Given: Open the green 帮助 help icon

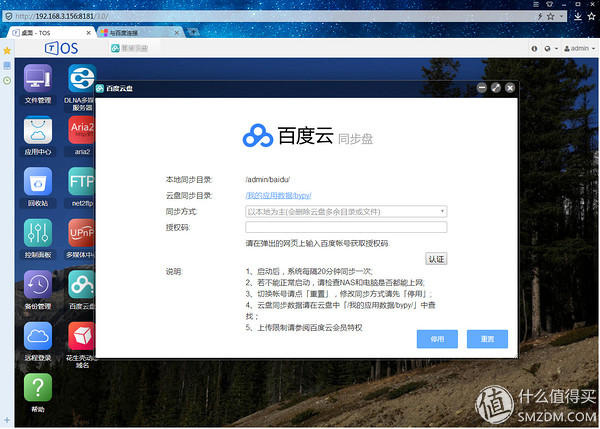Looking at the screenshot, I should 38,387.
